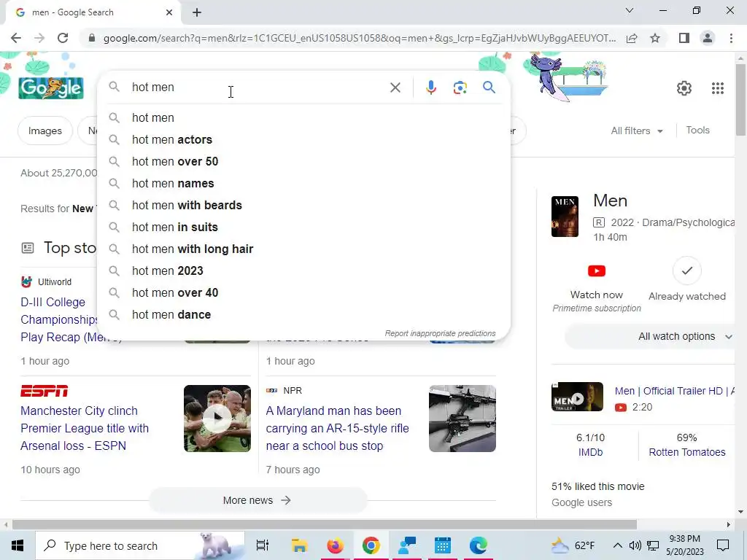Image resolution: width=747 pixels, height=560 pixels.
Task: Click the Men movie poster
Action: click(x=565, y=216)
